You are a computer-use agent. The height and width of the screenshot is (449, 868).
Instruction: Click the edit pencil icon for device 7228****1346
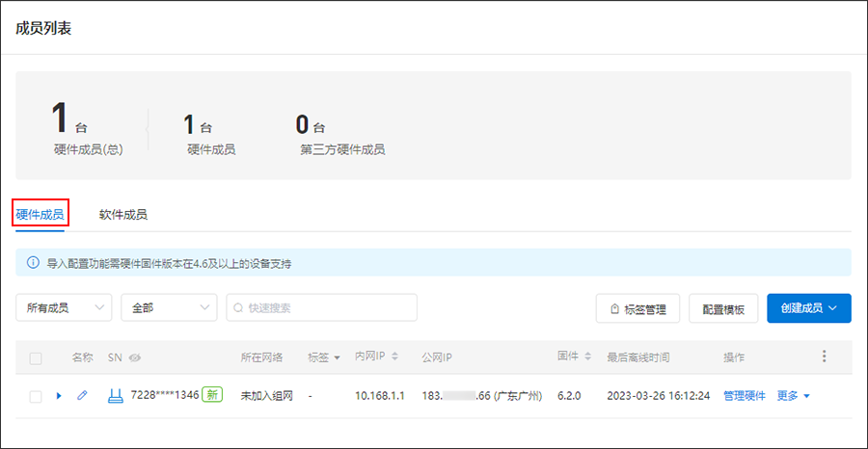tap(82, 395)
